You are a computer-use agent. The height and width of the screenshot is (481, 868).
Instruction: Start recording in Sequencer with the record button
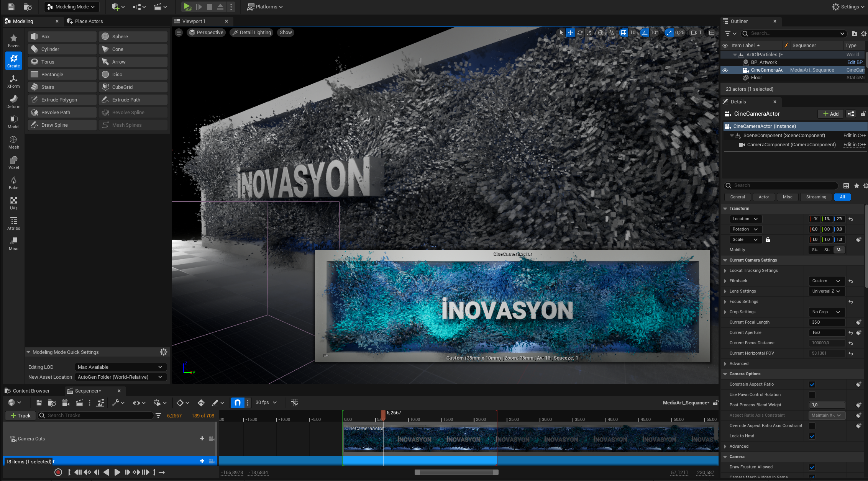tap(58, 472)
